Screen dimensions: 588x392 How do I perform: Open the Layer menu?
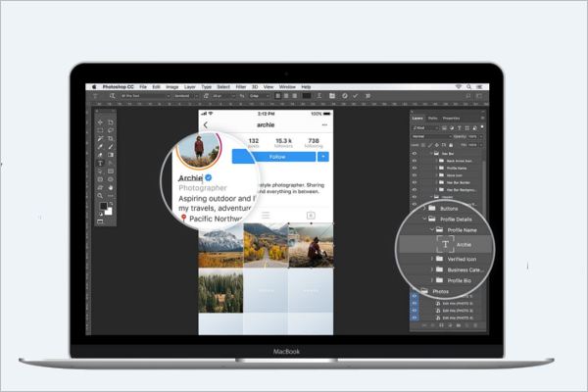click(190, 86)
